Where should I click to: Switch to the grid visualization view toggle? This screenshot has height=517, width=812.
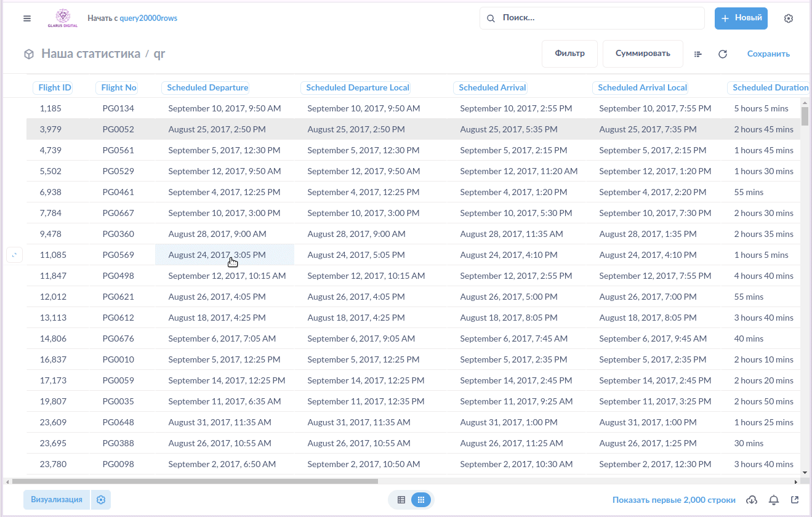(421, 500)
